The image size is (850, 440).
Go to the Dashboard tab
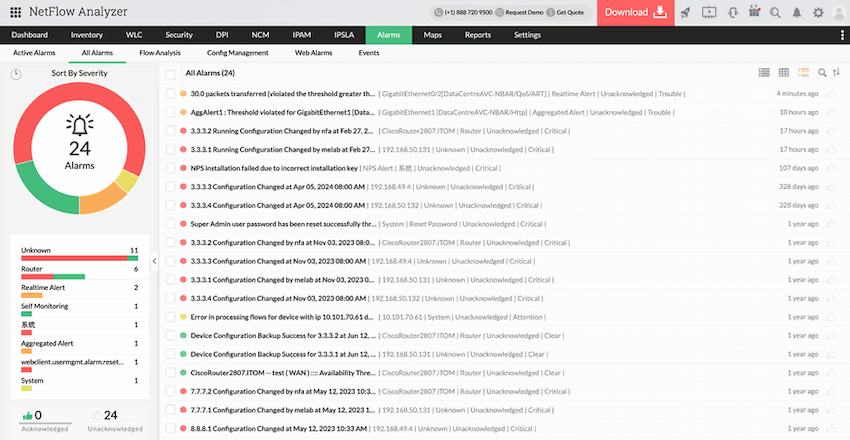[x=29, y=35]
